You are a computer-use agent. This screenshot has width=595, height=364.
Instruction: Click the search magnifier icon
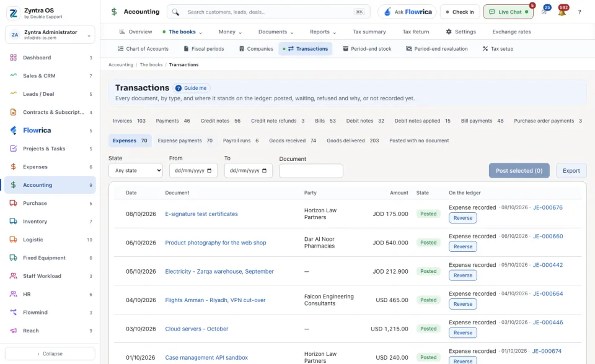[175, 12]
